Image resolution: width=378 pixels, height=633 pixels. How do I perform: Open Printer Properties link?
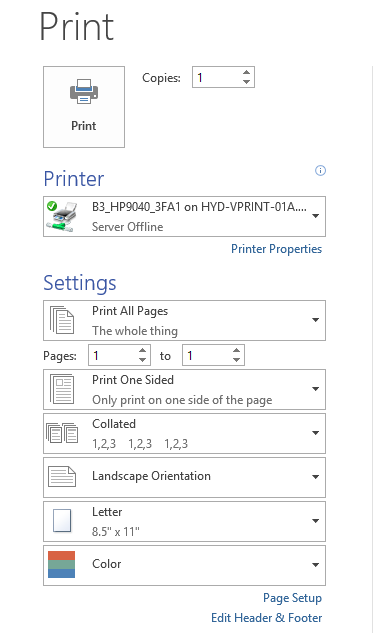pyautogui.click(x=276, y=249)
